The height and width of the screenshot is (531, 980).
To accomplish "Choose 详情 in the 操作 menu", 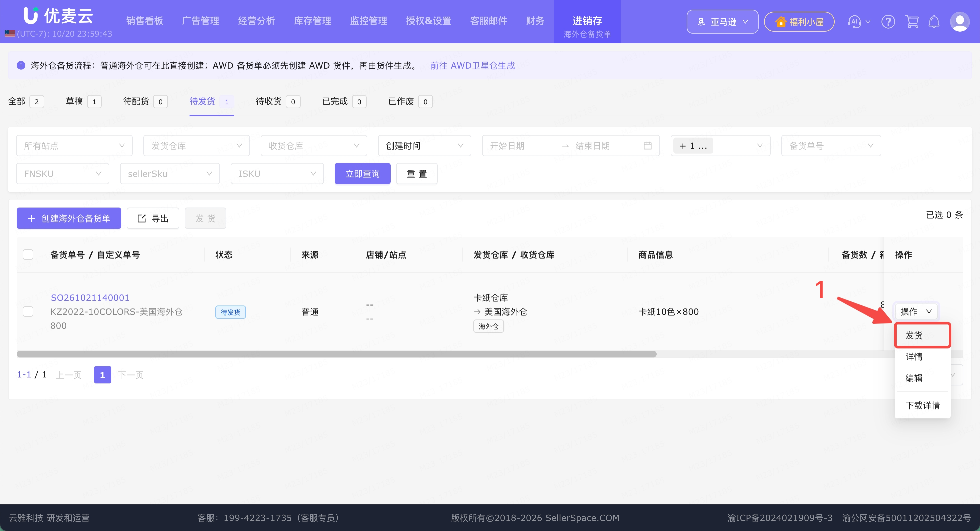I will click(x=923, y=356).
